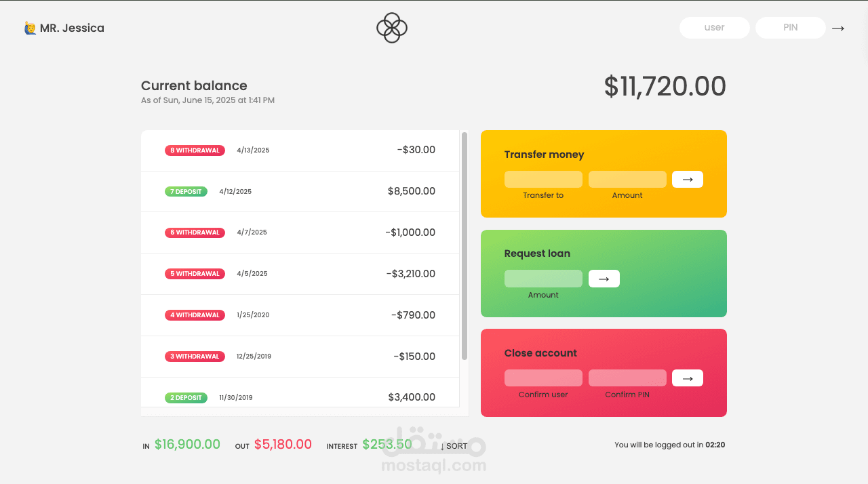868x484 pixels.
Task: Click the date 4/12/2025
Action: [235, 192]
